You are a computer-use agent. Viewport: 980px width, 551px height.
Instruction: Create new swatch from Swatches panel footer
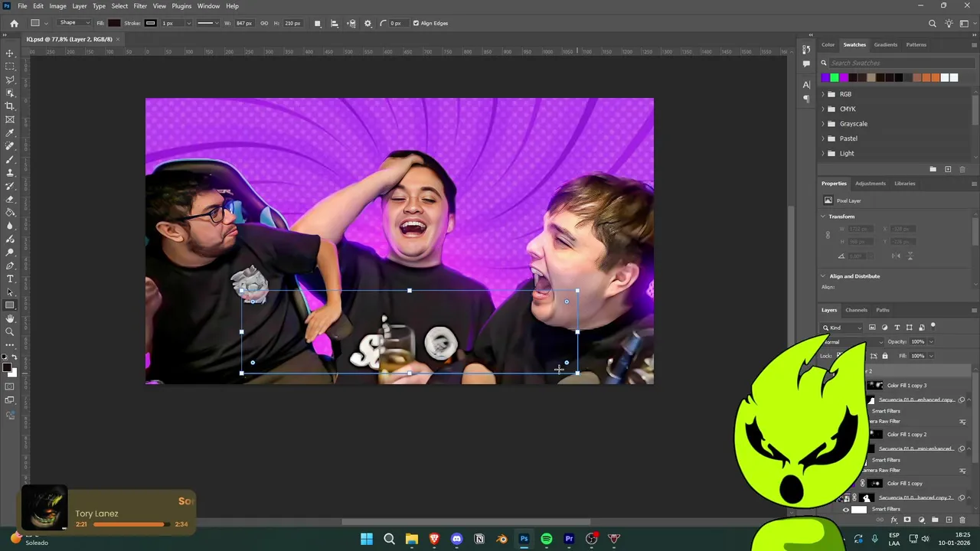[x=948, y=169]
